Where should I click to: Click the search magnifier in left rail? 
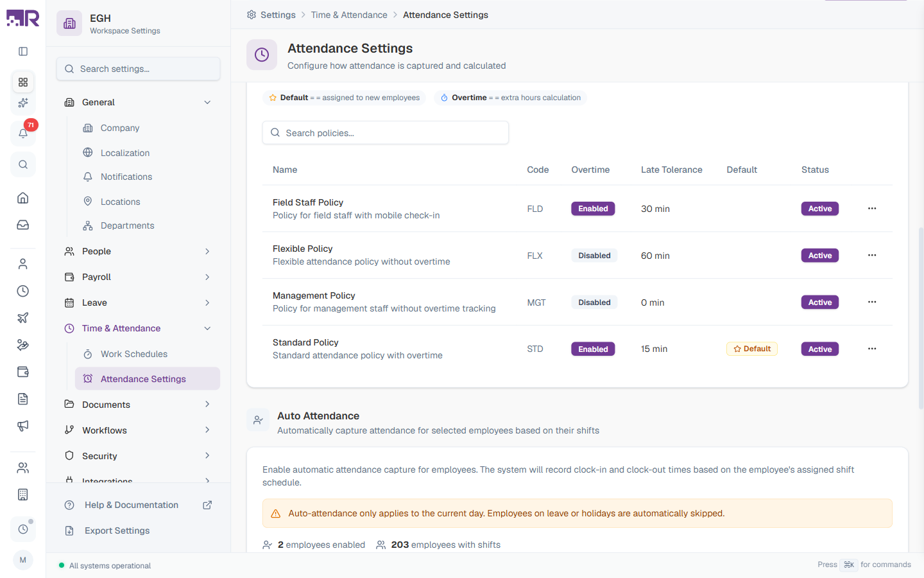(x=23, y=164)
